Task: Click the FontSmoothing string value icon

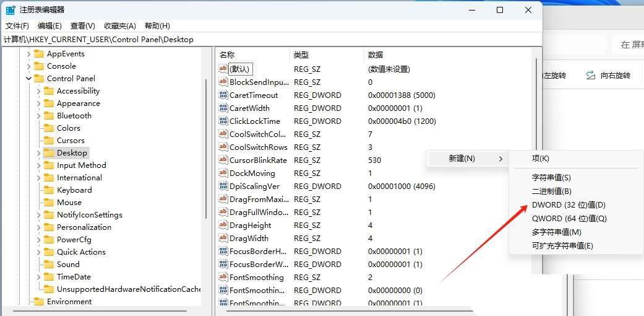Action: point(223,278)
